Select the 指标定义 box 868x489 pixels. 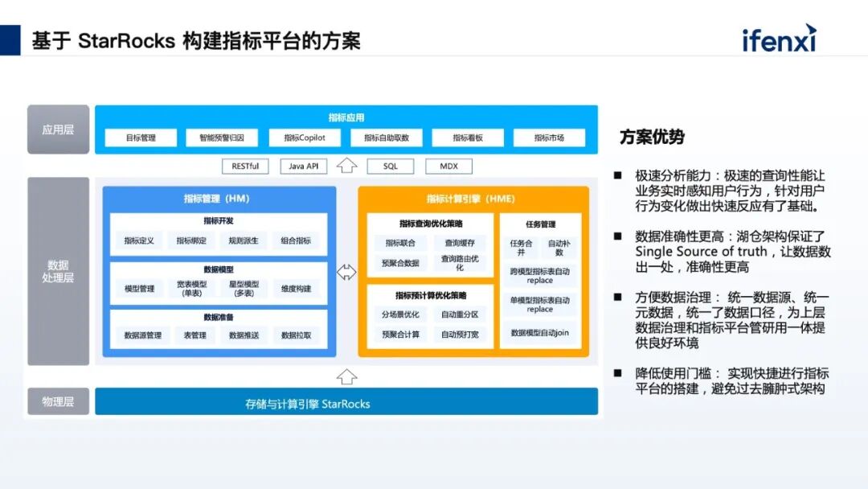[x=139, y=241]
